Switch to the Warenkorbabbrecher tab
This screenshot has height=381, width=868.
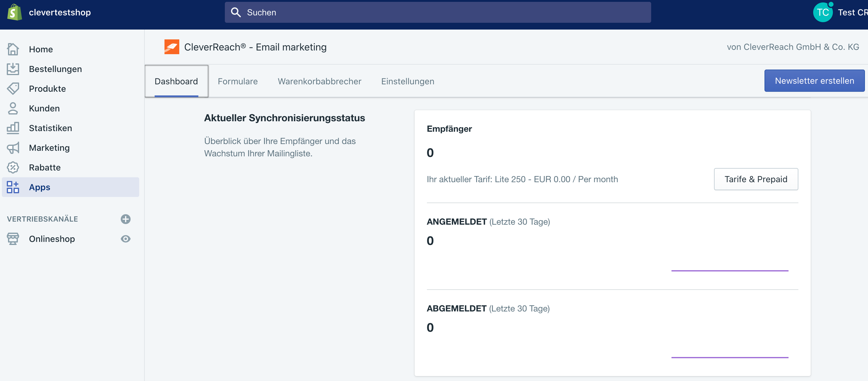319,82
